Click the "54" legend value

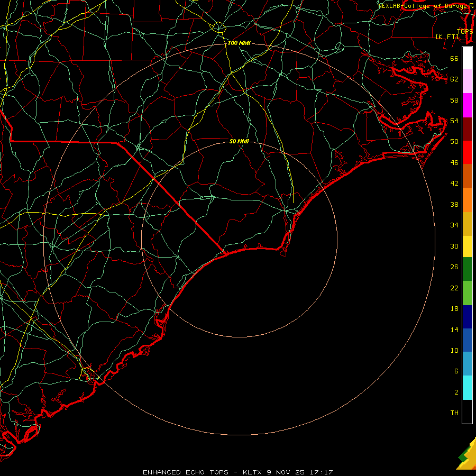click(x=454, y=121)
